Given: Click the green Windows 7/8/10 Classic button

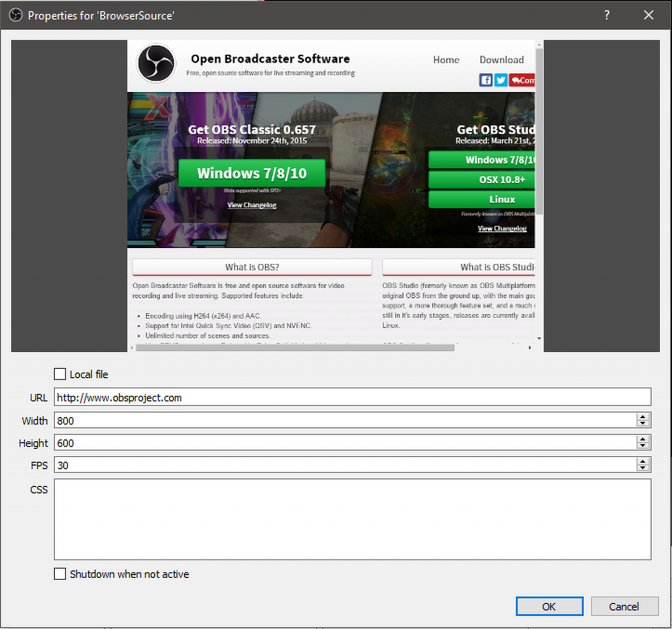Looking at the screenshot, I should [251, 173].
